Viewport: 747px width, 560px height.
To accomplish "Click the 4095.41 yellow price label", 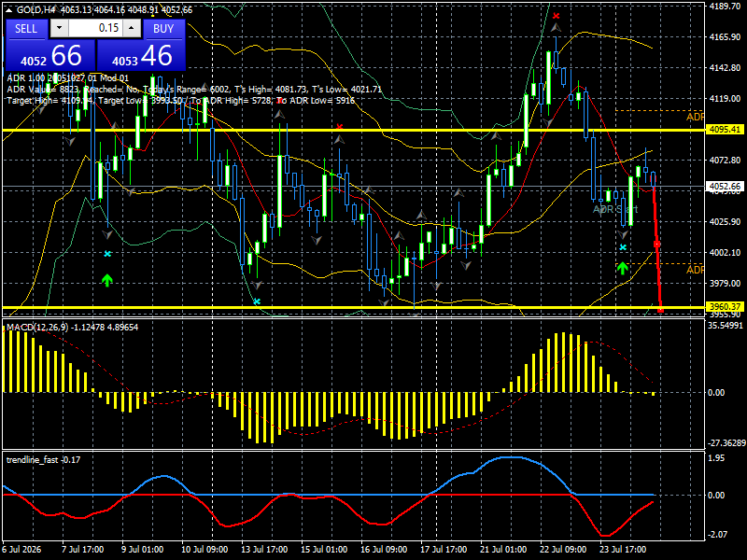I will point(725,130).
